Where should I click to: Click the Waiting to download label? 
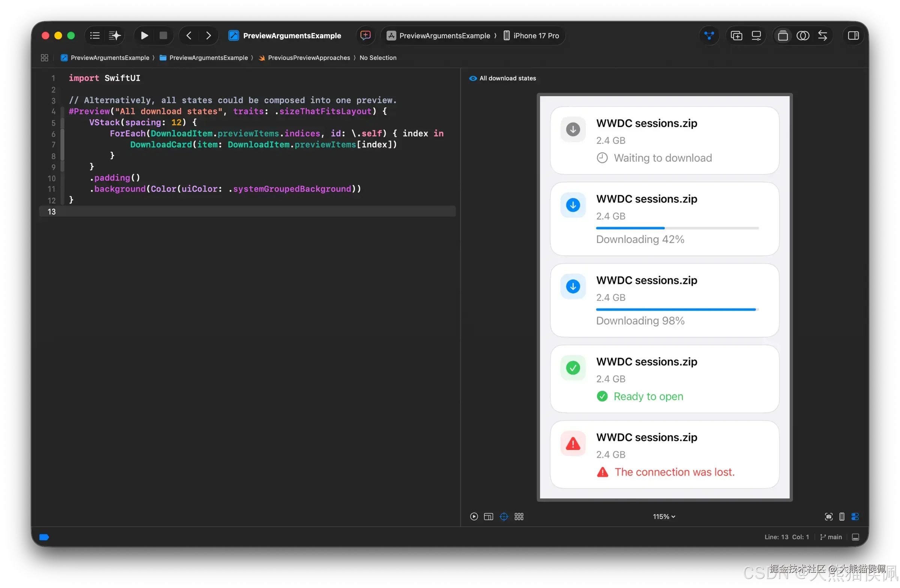tap(663, 157)
